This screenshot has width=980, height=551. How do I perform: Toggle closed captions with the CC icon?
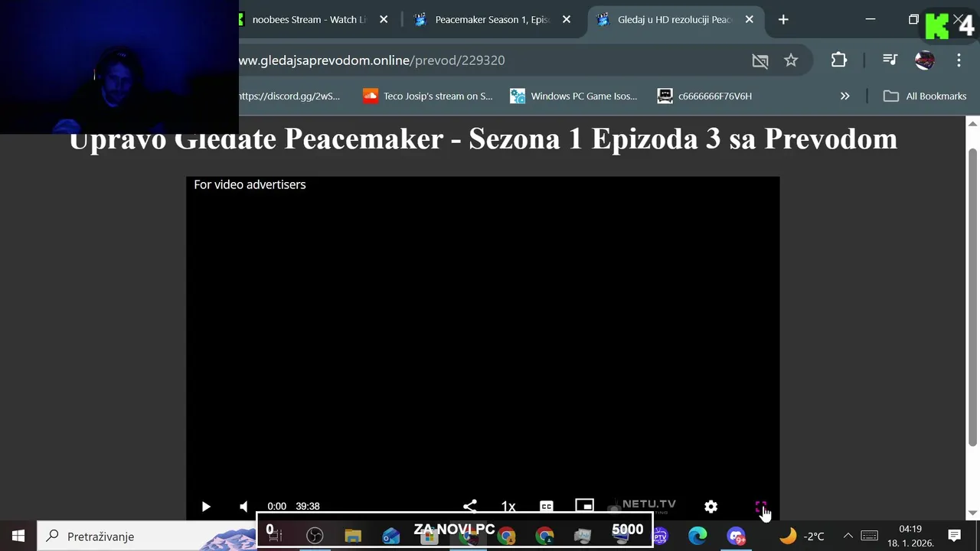click(547, 507)
